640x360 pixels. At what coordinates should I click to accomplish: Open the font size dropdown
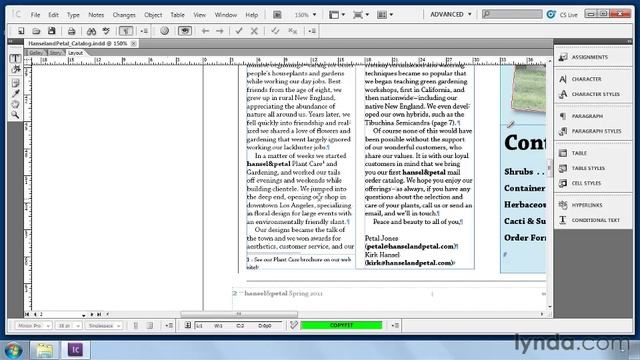point(78,326)
